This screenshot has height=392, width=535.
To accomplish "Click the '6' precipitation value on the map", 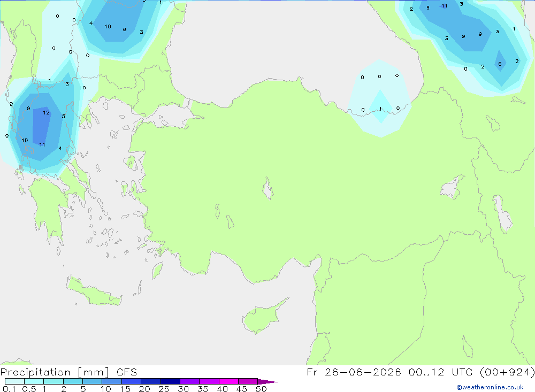I will pyautogui.click(x=500, y=64).
